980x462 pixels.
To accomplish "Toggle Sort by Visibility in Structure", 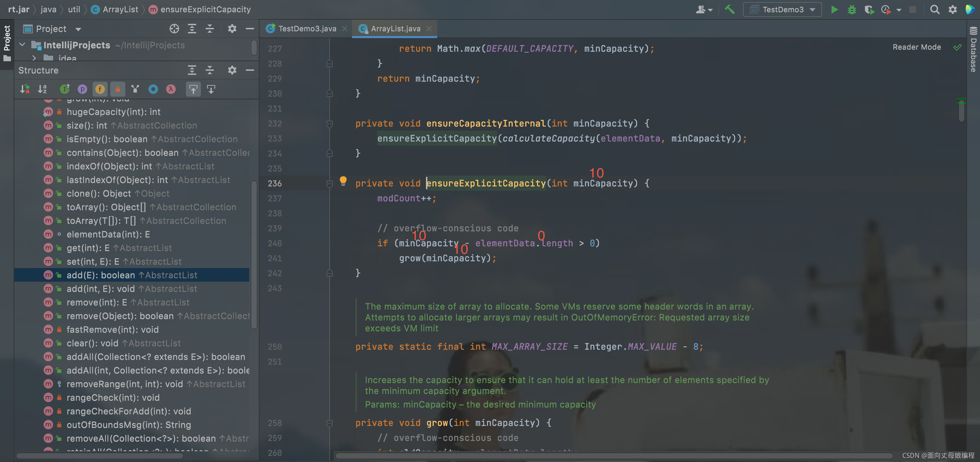I will (25, 89).
